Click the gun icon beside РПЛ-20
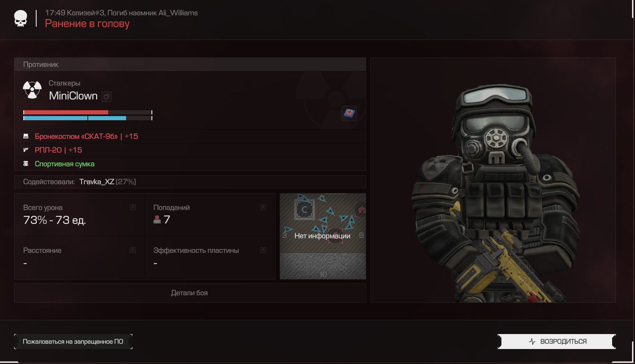Screen dimensions: 635x364 click(26, 150)
